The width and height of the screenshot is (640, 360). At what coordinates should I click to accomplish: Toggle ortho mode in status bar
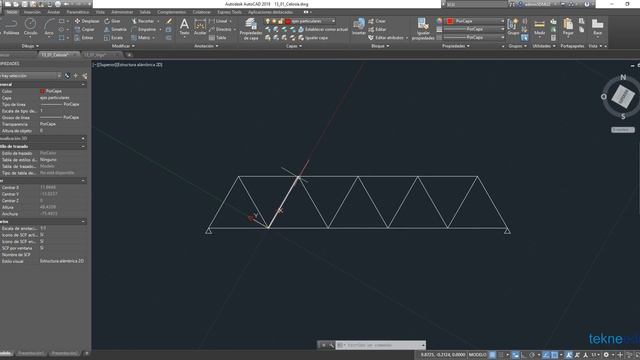pos(524,355)
